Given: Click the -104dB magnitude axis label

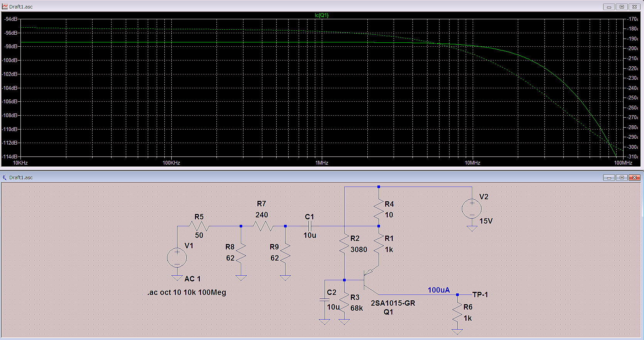Looking at the screenshot, I should [x=10, y=88].
